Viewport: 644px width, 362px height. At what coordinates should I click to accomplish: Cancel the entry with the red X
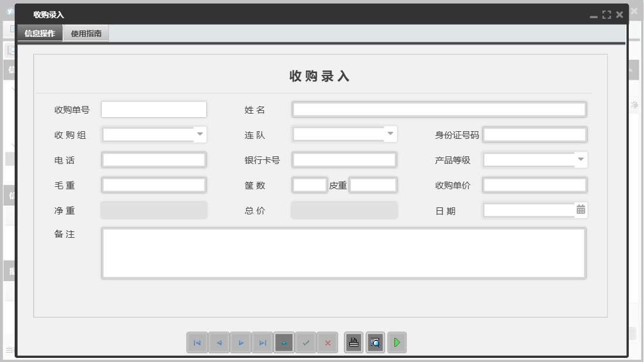pos(328,343)
